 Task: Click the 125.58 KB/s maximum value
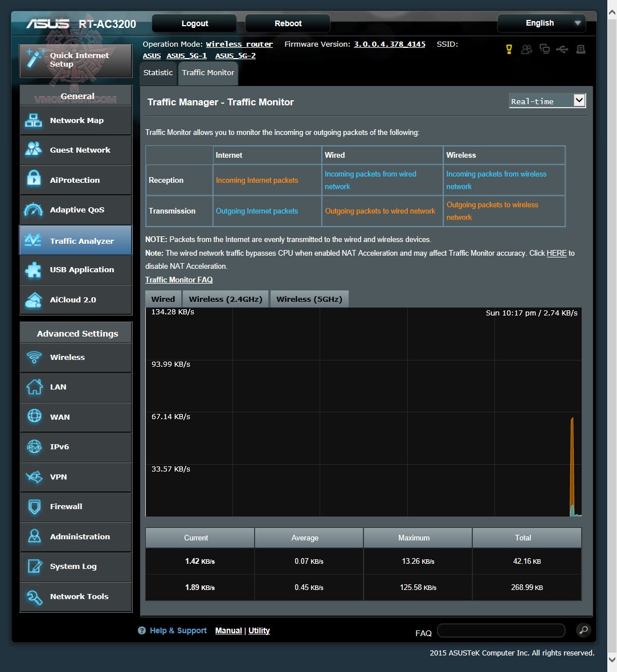point(418,588)
